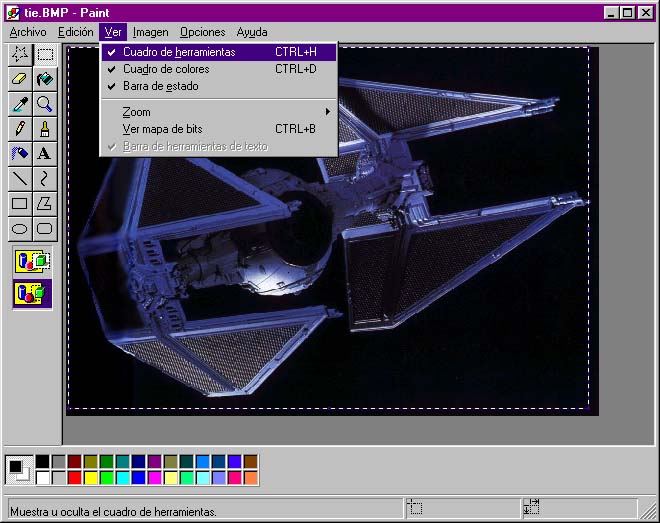
Task: Toggle the Cuadro de colores menu option
Action: 219,69
